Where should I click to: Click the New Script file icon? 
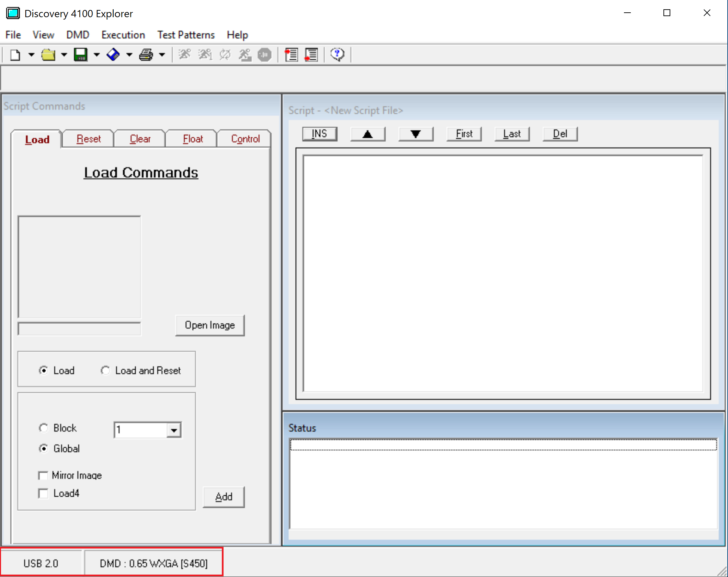[x=14, y=54]
